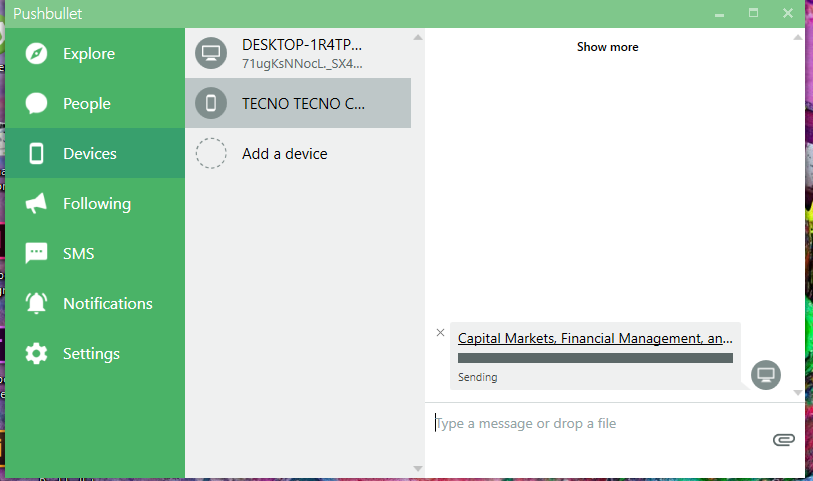This screenshot has width=813, height=481.
Task: Click the Notifications bell icon
Action: [x=36, y=303]
